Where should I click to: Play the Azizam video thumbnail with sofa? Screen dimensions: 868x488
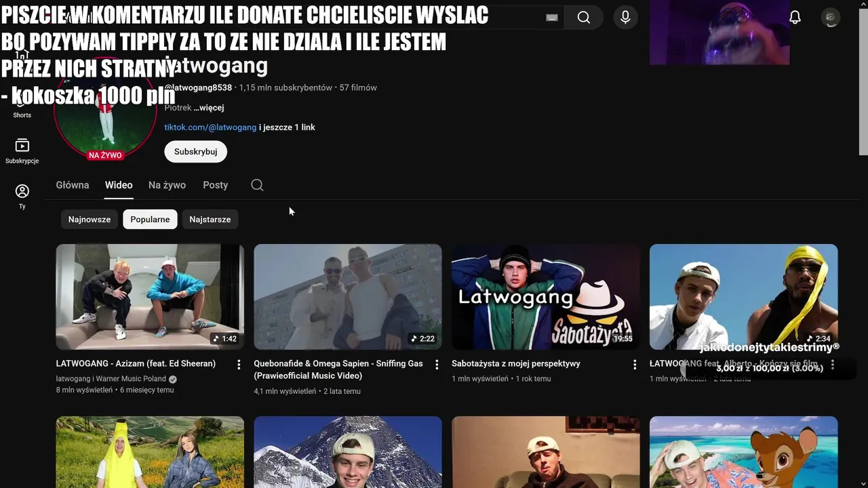[150, 297]
